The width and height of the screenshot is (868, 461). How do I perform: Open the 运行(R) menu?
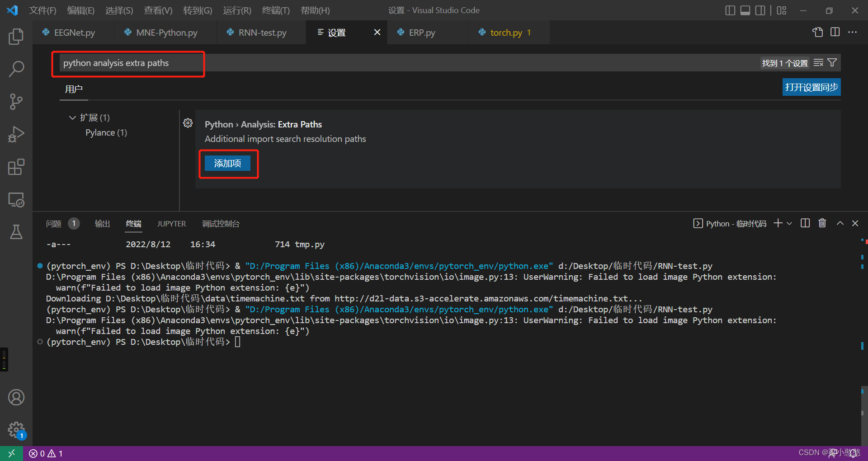point(237,10)
